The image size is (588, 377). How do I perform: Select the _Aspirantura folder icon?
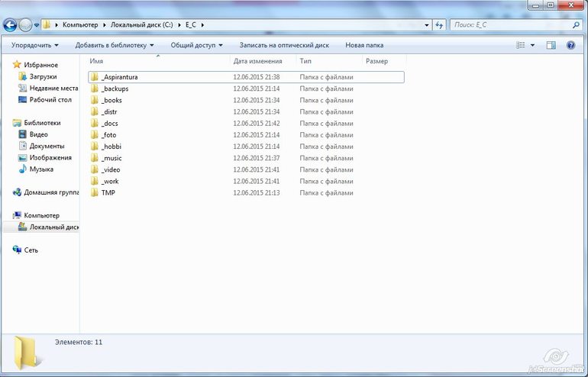pos(95,77)
